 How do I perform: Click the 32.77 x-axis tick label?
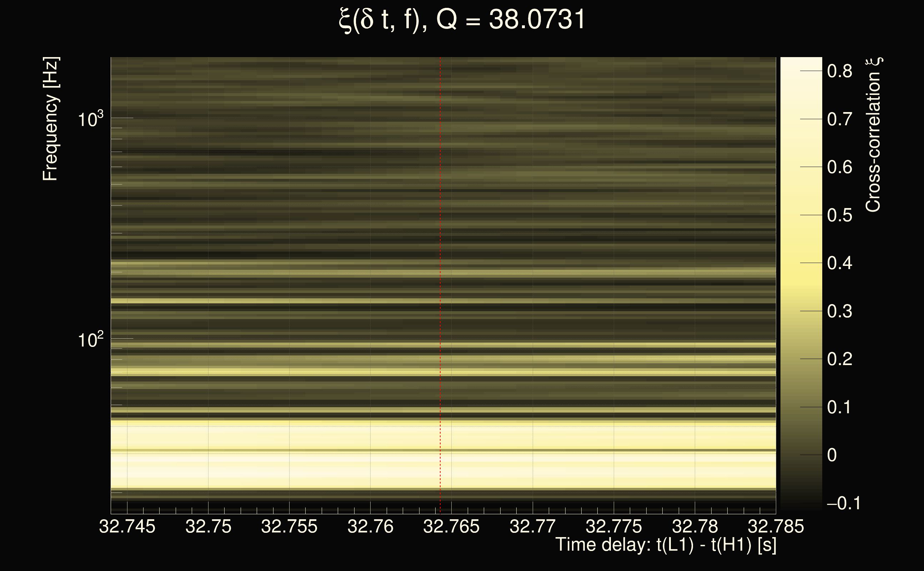[532, 526]
